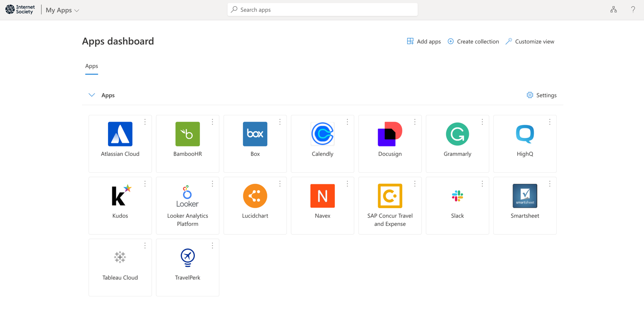Open the My Apps dropdown menu
644x310 pixels.
[x=63, y=10]
